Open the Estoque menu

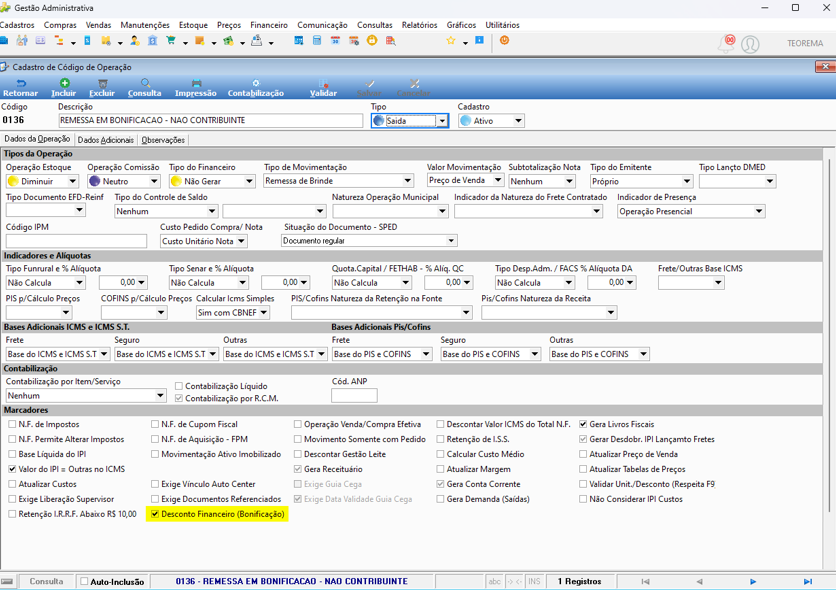click(193, 25)
